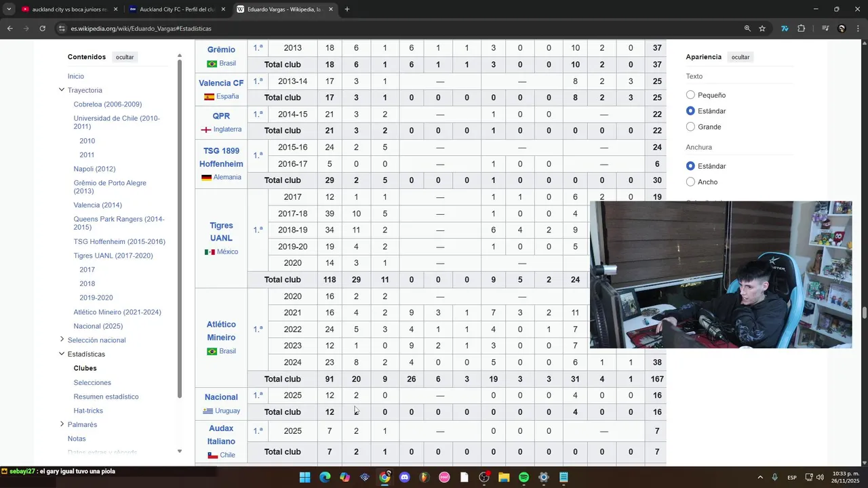
Task: Open the Chrome profile avatar
Action: tap(842, 28)
